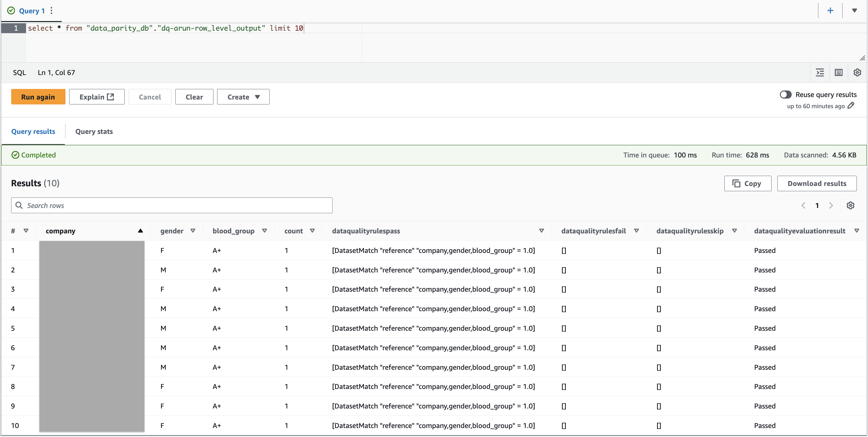Focus the Search rows input field

[172, 205]
